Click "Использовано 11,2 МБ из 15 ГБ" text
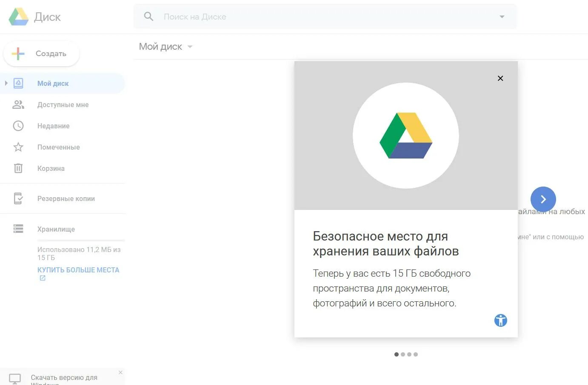Viewport: 588px width, 385px height. coord(79,254)
